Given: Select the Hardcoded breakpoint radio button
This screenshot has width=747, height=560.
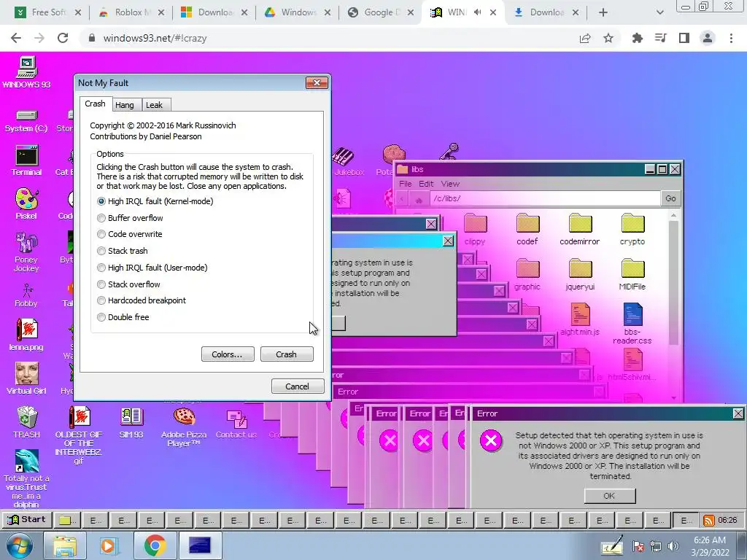Looking at the screenshot, I should point(101,300).
